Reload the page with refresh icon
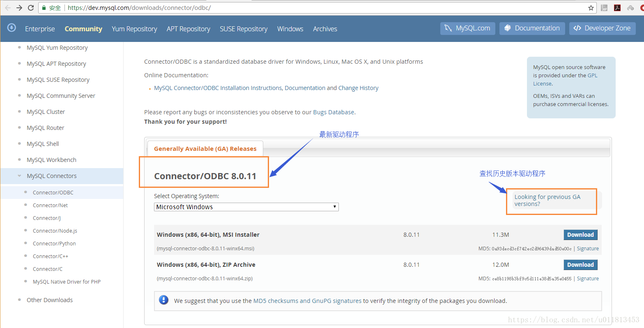644x328 pixels. click(x=31, y=8)
